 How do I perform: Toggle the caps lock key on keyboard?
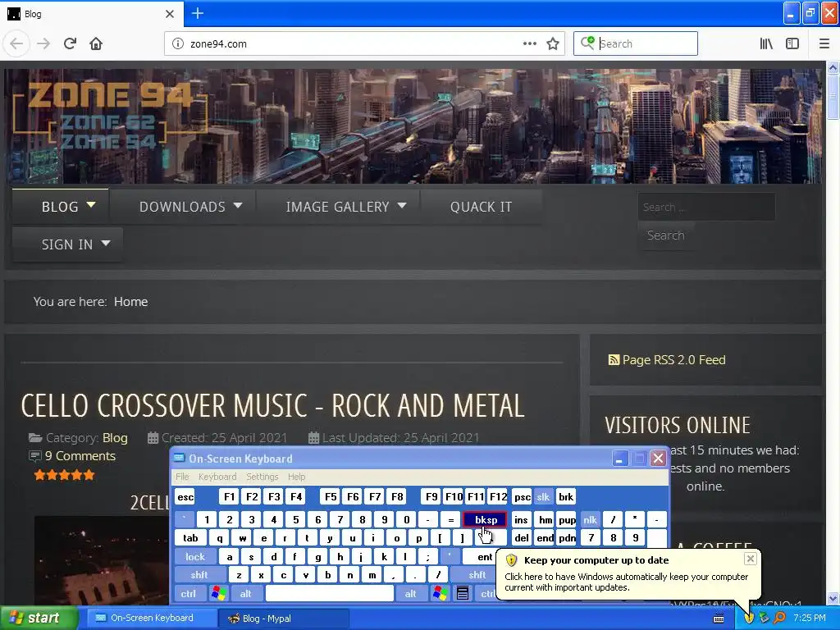[195, 557]
